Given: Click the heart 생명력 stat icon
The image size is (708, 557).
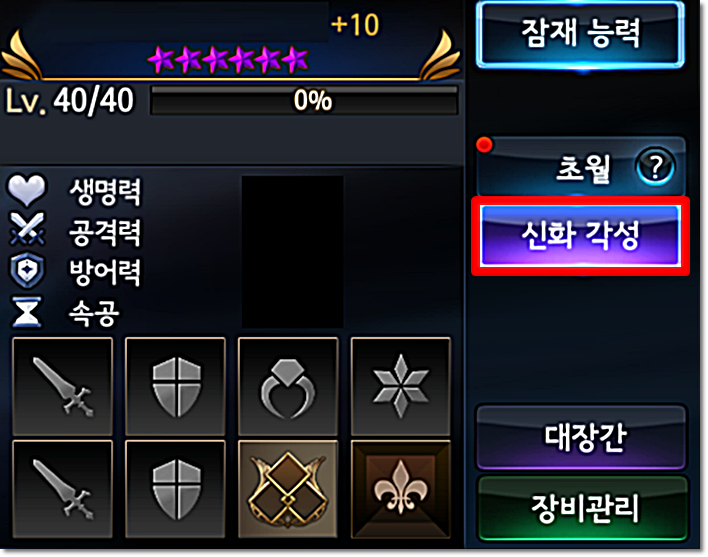Looking at the screenshot, I should coord(27,190).
